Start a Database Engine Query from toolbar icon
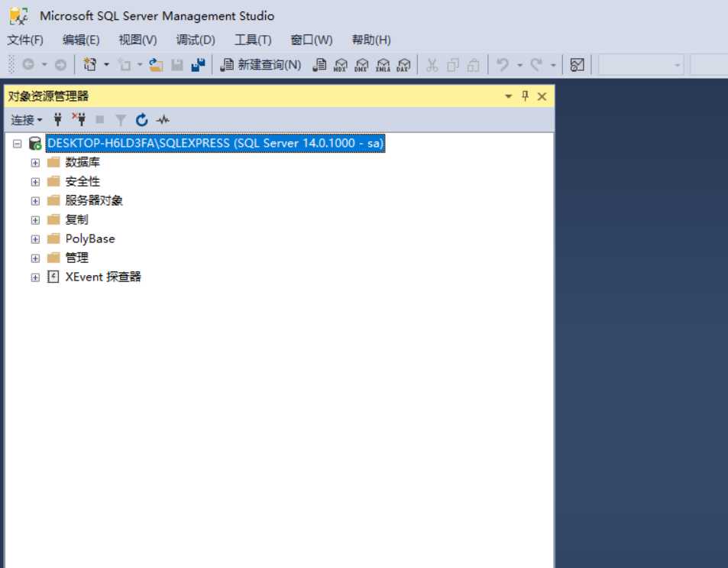Image resolution: width=728 pixels, height=568 pixels. (x=319, y=65)
